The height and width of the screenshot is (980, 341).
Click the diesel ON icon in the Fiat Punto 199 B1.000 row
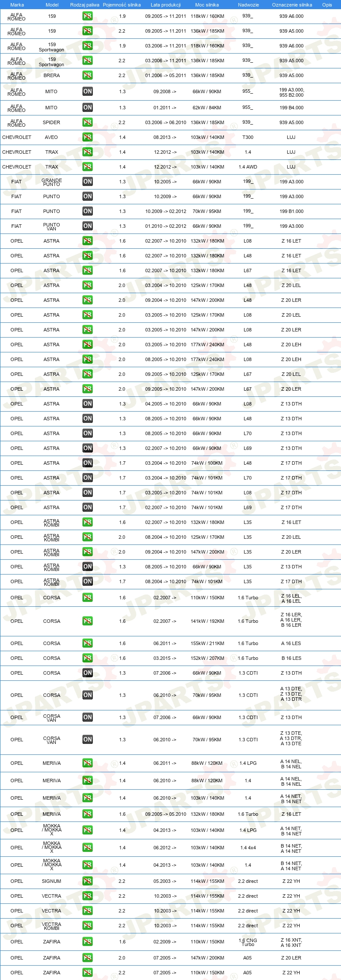click(87, 211)
